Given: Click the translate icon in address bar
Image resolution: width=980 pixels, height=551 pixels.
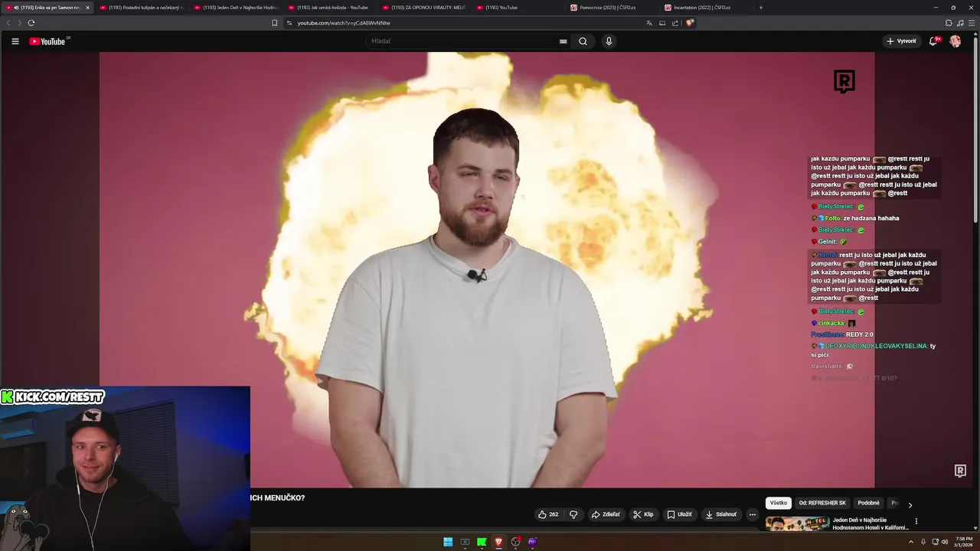Looking at the screenshot, I should (649, 23).
